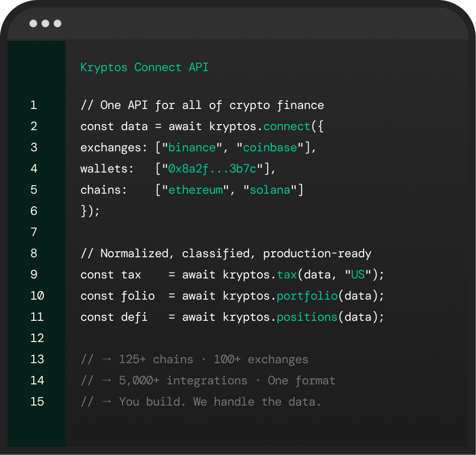This screenshot has width=476, height=455.
Task: Click line number 5 in gutter
Action: [x=34, y=190]
